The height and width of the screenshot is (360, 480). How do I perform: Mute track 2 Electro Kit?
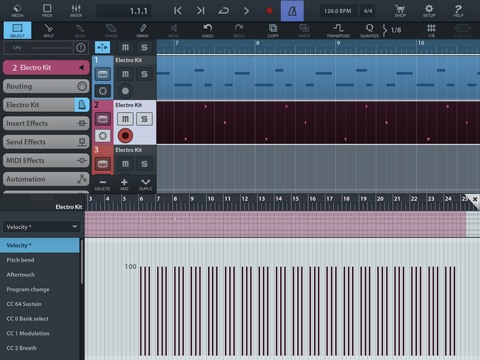pos(125,119)
